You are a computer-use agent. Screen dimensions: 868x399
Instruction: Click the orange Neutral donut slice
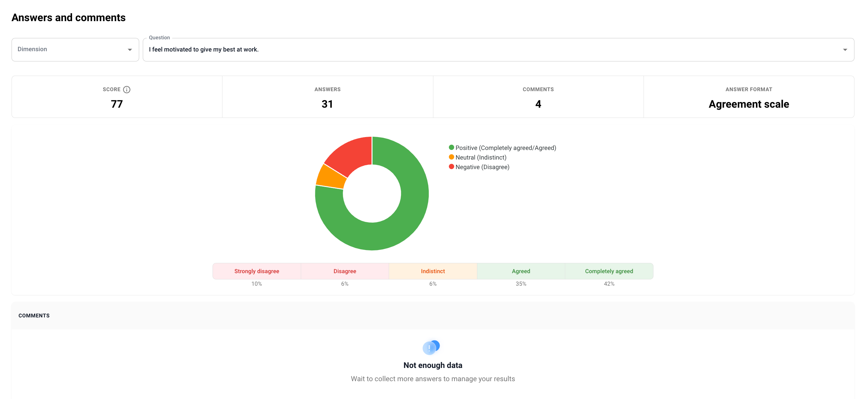pos(331,177)
